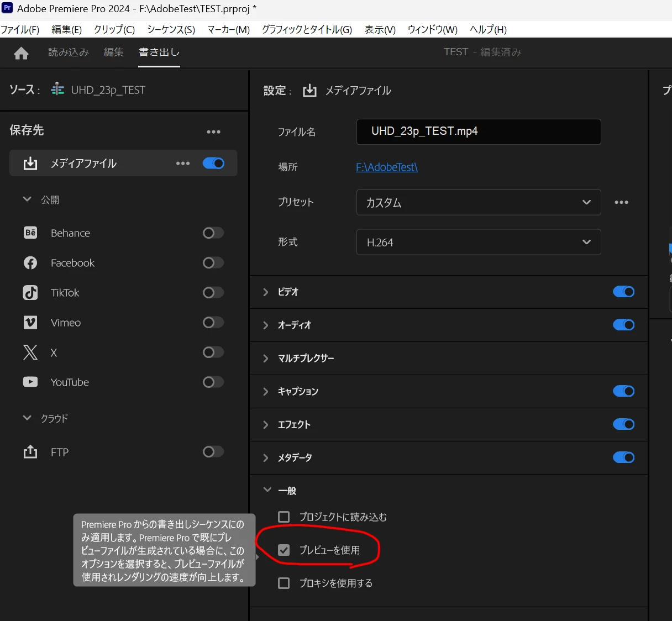Turn off the オーディオ export toggle
The width and height of the screenshot is (672, 621).
point(623,325)
